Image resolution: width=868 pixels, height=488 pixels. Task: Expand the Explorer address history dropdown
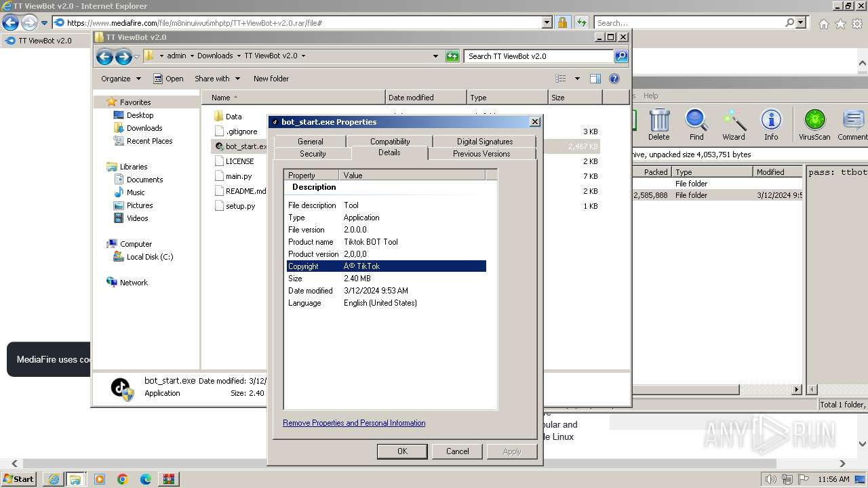[435, 56]
